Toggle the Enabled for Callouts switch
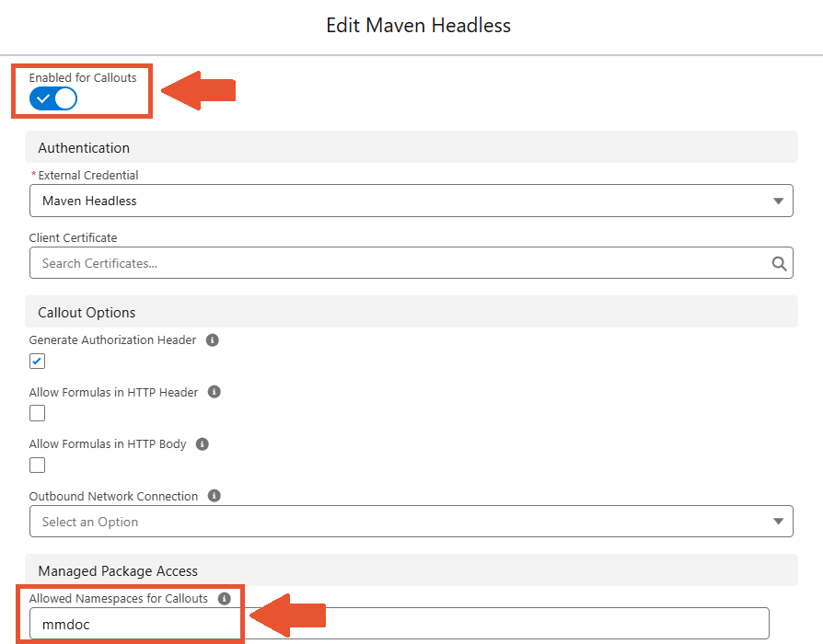Screen dimensions: 823x644 pos(53,98)
